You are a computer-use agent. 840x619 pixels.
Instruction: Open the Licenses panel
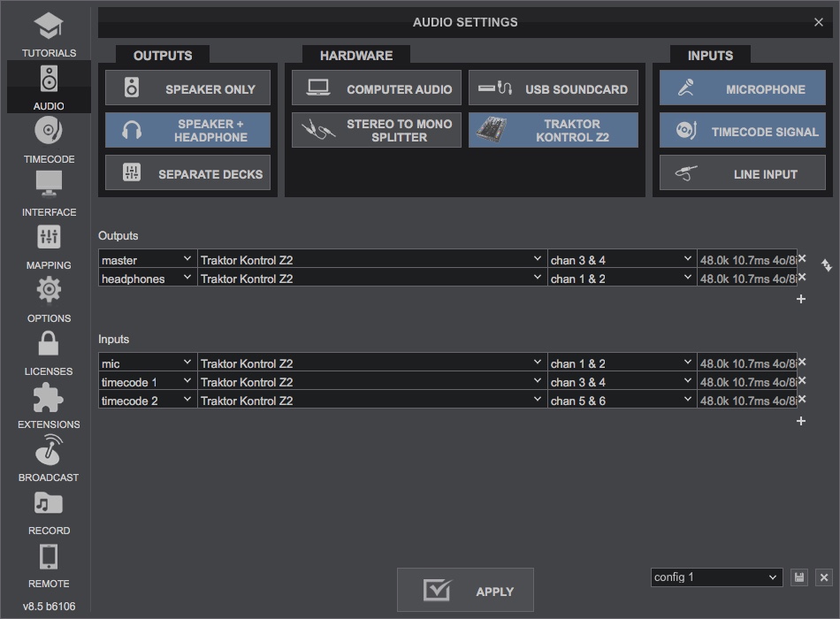49,352
